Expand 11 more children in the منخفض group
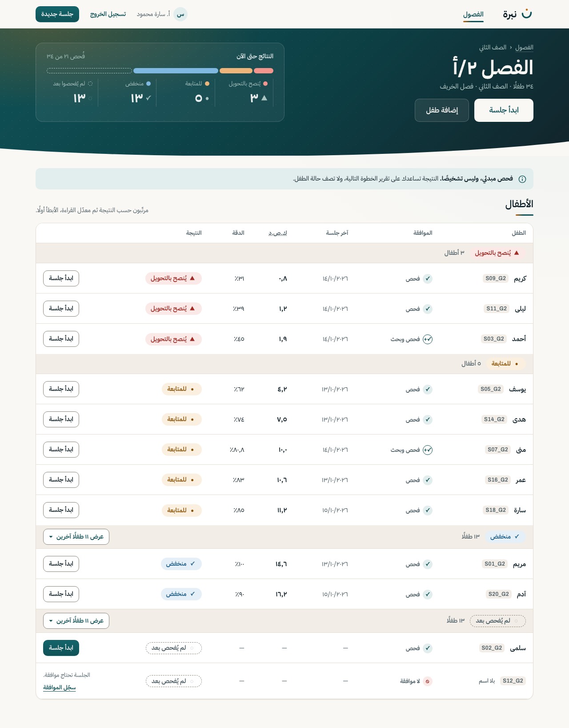 pos(76,537)
